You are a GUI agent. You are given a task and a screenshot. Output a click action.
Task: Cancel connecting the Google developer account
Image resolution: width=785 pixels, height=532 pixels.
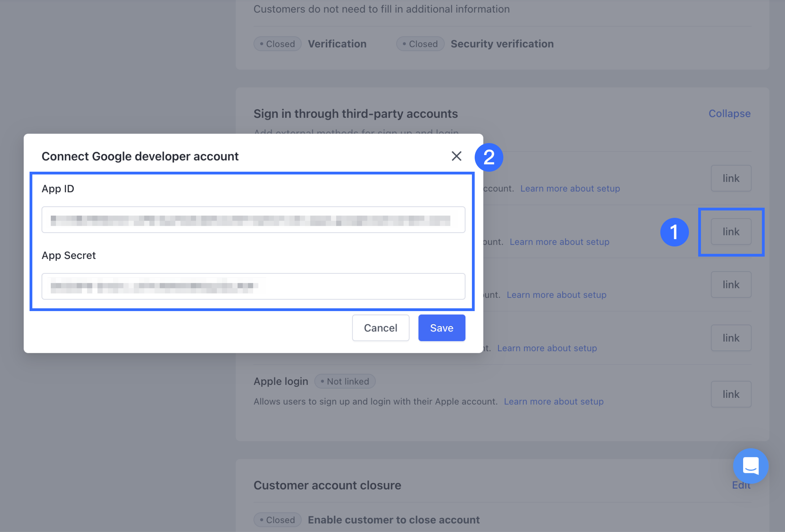pos(380,328)
